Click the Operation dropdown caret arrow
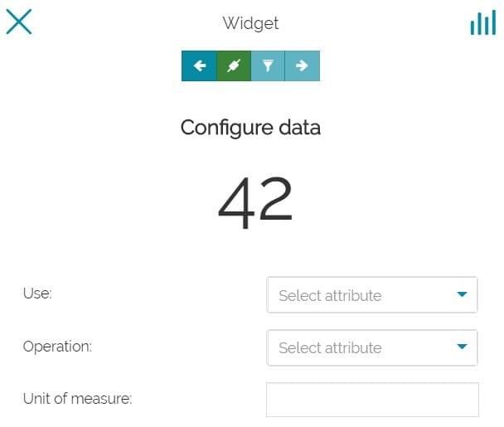 coord(462,347)
